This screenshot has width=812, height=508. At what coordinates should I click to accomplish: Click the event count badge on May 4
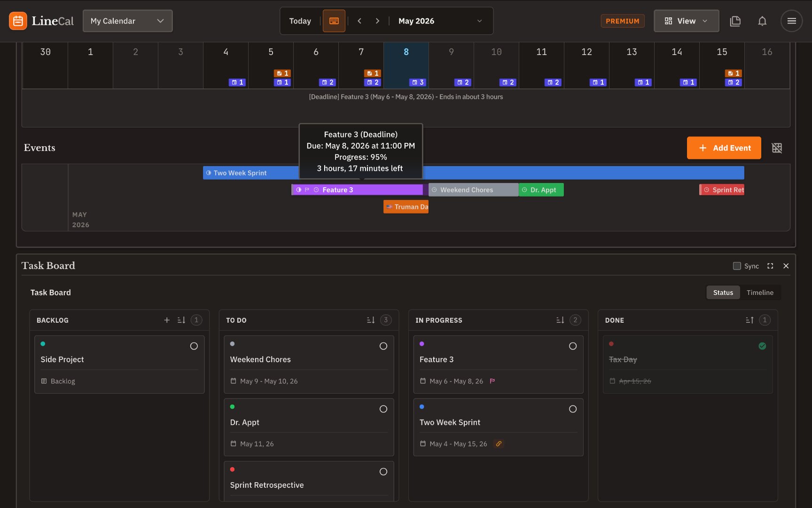point(237,82)
